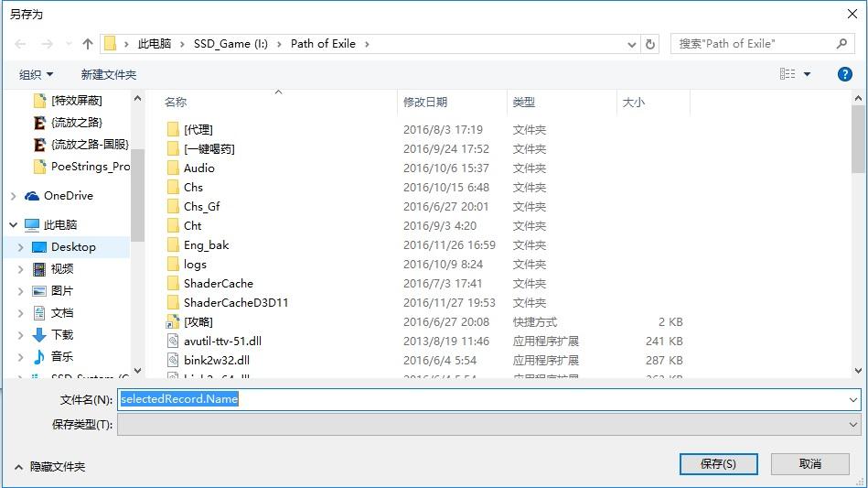Select 图片 library icon
This screenshot has width=868, height=488.
pyautogui.click(x=38, y=291)
